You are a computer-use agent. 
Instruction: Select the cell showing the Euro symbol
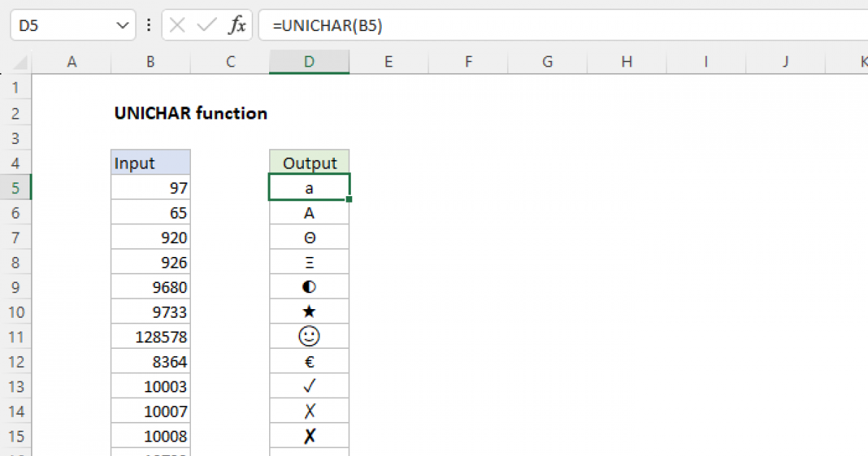click(309, 360)
